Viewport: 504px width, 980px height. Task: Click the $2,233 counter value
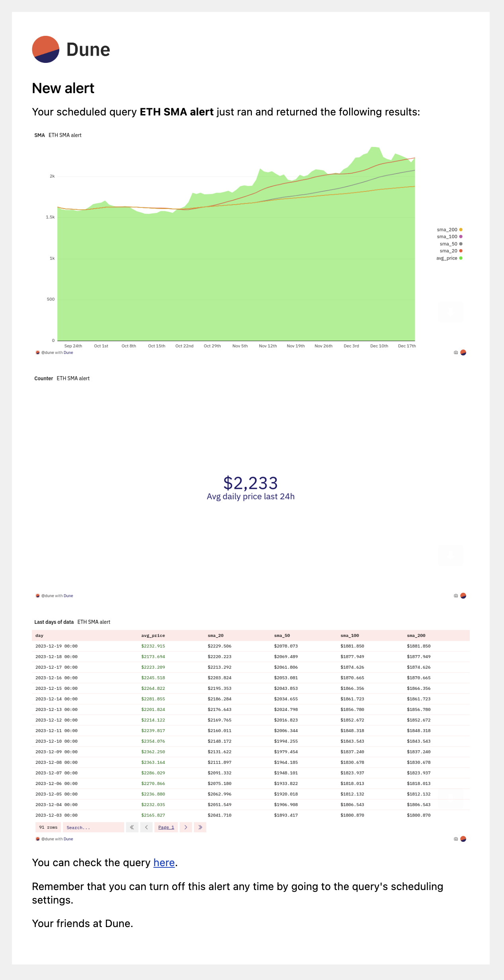pos(250,483)
